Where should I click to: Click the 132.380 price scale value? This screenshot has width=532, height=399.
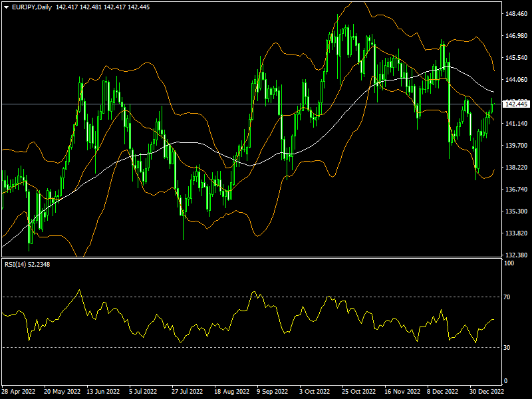tap(517, 255)
